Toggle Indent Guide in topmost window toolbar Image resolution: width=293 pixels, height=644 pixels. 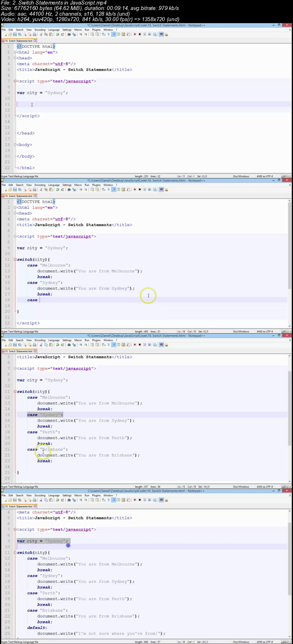click(113, 34)
